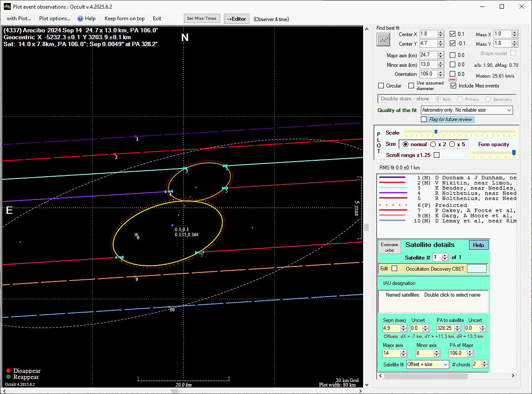Click the →Editor button
Viewport: 532px width, 394px height.
[x=236, y=19]
